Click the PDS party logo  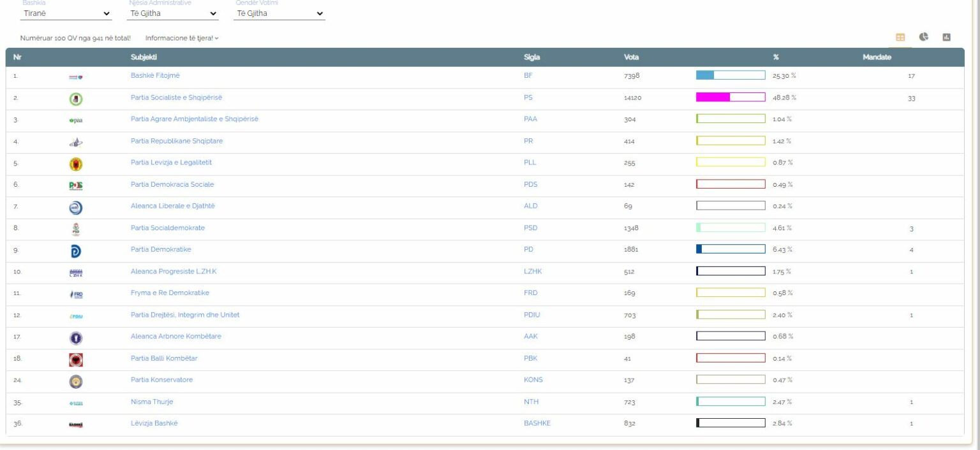76,185
